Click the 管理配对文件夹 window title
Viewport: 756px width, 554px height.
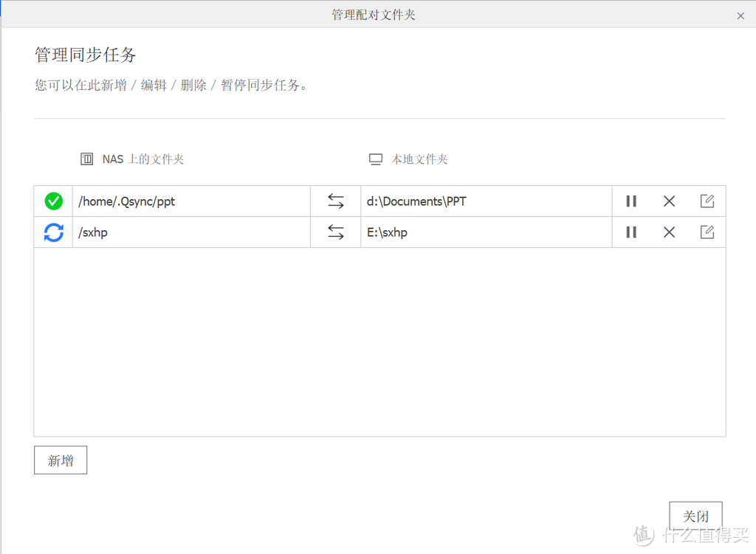point(373,15)
